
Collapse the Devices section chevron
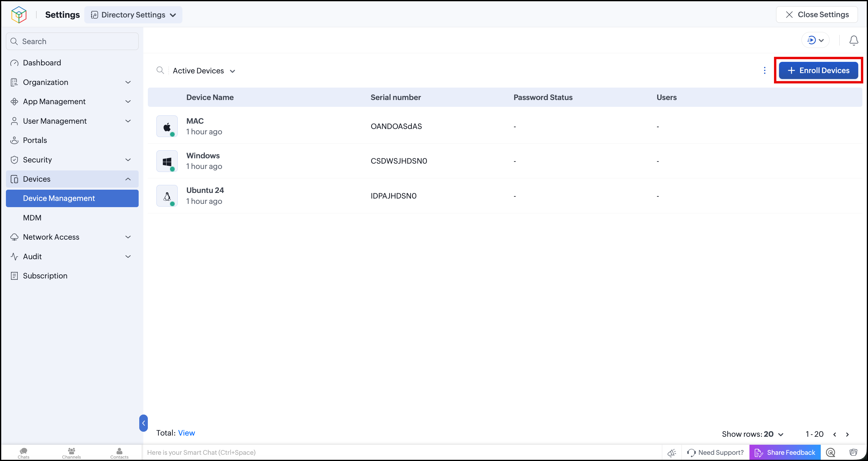(x=128, y=179)
